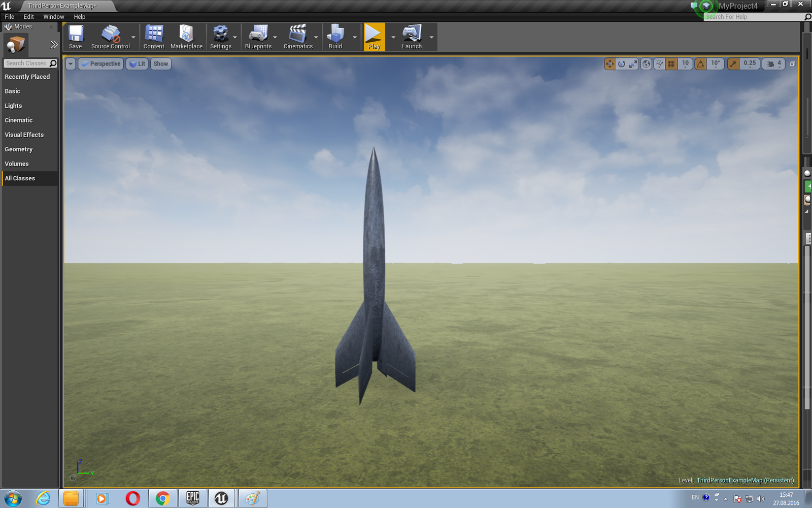Toggle world/local coordinate system

646,64
